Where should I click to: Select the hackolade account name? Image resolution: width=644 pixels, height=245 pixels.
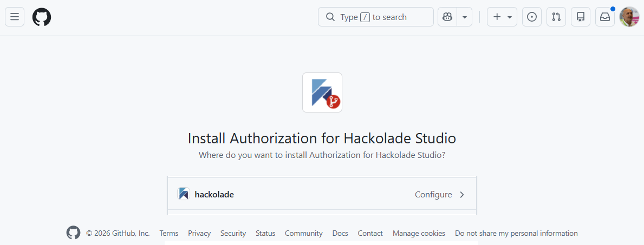click(214, 195)
